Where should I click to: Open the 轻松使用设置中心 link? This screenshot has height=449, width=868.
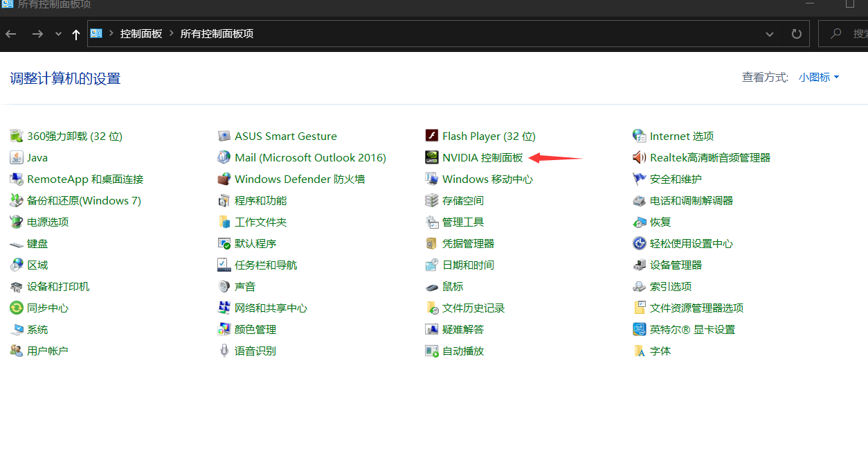(691, 243)
